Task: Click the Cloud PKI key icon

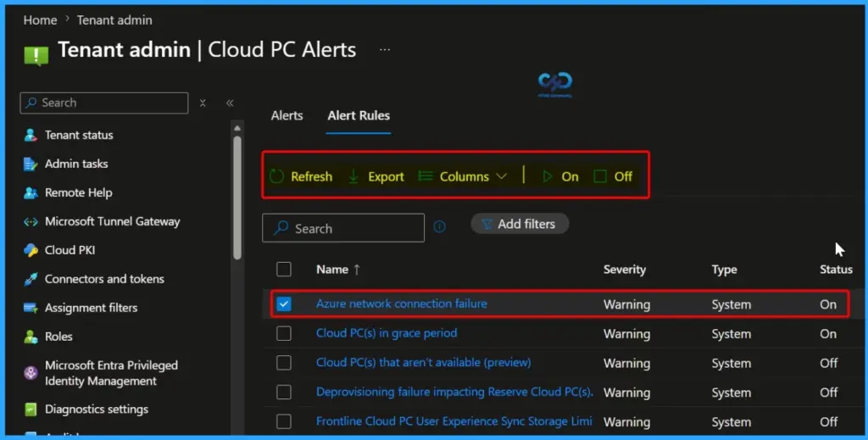Action: 31,250
